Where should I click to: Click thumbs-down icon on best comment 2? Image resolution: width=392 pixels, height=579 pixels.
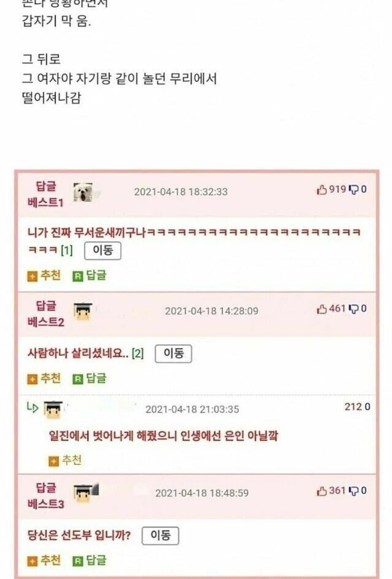point(353,309)
